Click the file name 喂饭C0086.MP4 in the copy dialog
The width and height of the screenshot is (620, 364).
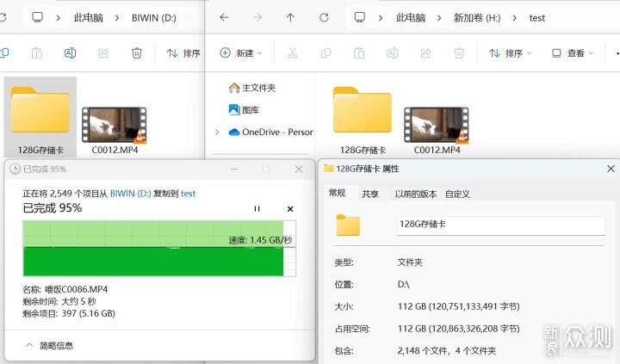point(77,289)
